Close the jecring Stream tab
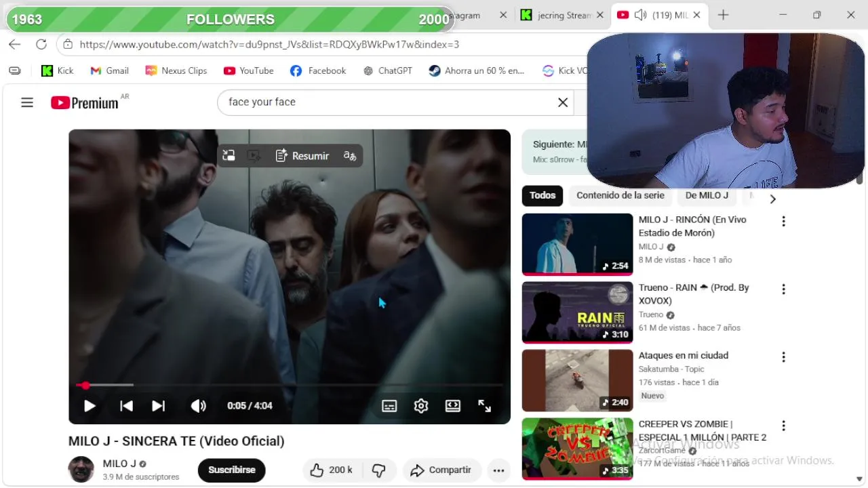The image size is (868, 488). tap(600, 15)
